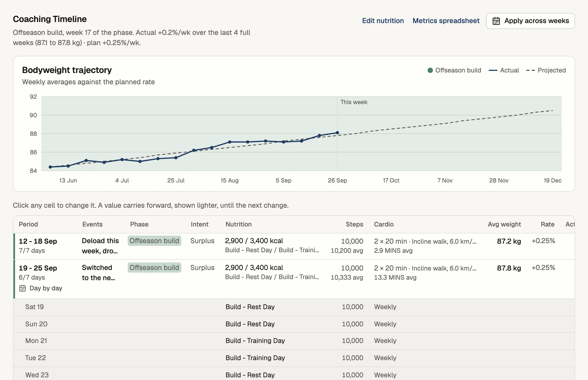Click the last actual data point on chart
The height and width of the screenshot is (380, 588).
point(337,133)
